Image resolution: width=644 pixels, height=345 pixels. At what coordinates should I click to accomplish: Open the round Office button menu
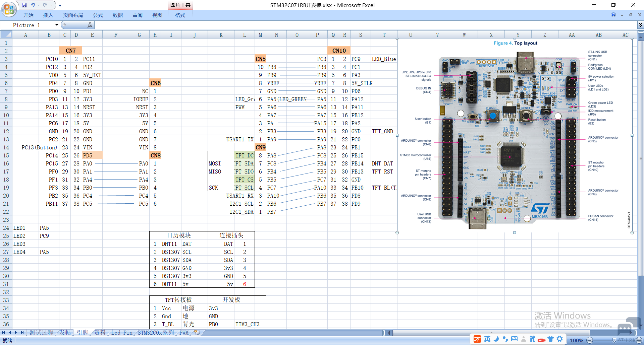9,9
